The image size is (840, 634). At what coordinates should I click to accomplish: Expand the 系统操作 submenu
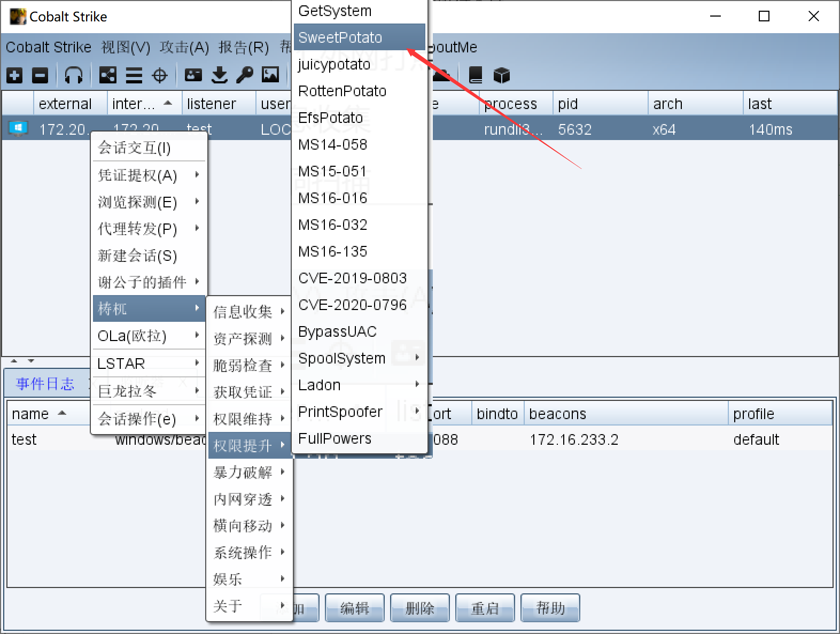250,552
